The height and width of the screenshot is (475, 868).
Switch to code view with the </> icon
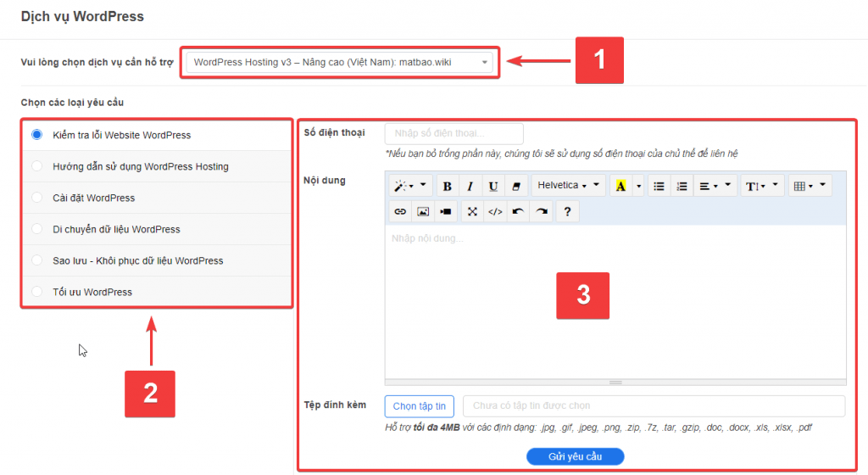496,211
